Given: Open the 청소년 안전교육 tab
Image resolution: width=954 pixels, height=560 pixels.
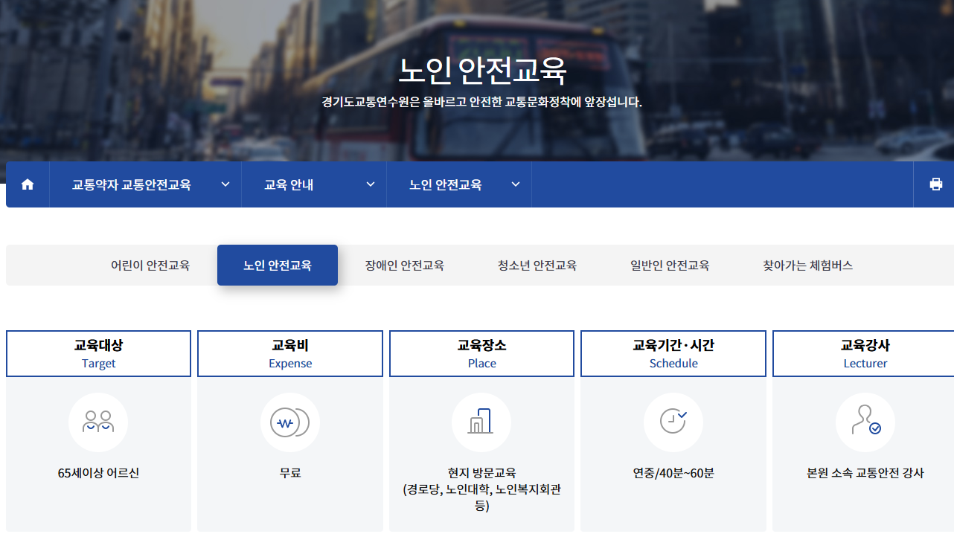Looking at the screenshot, I should coord(537,265).
